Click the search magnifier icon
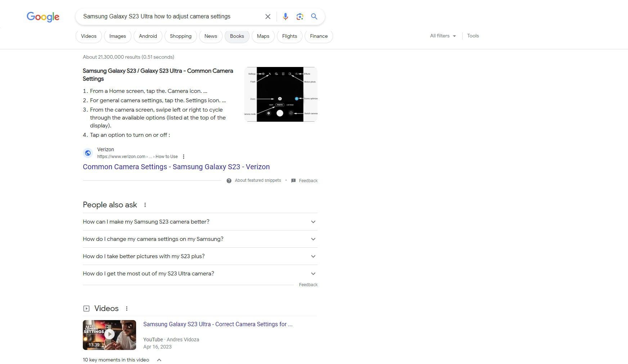628x364 pixels. coord(314,16)
